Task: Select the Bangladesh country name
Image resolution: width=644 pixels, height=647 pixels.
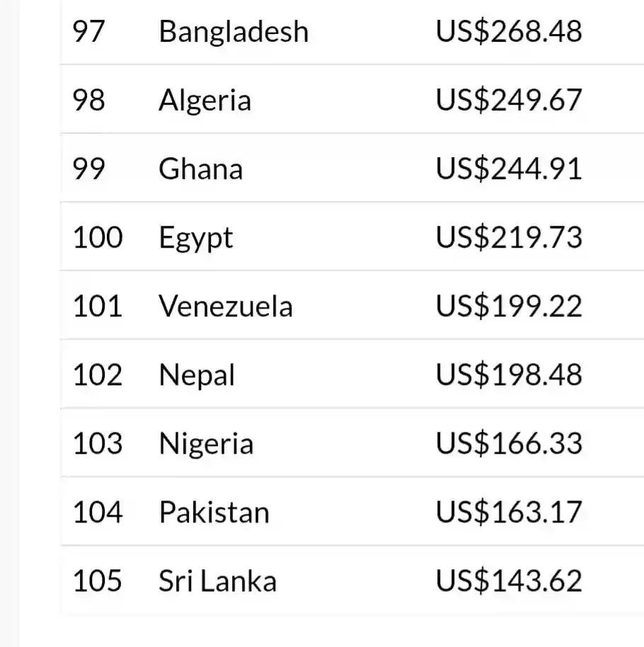Action: point(234,31)
